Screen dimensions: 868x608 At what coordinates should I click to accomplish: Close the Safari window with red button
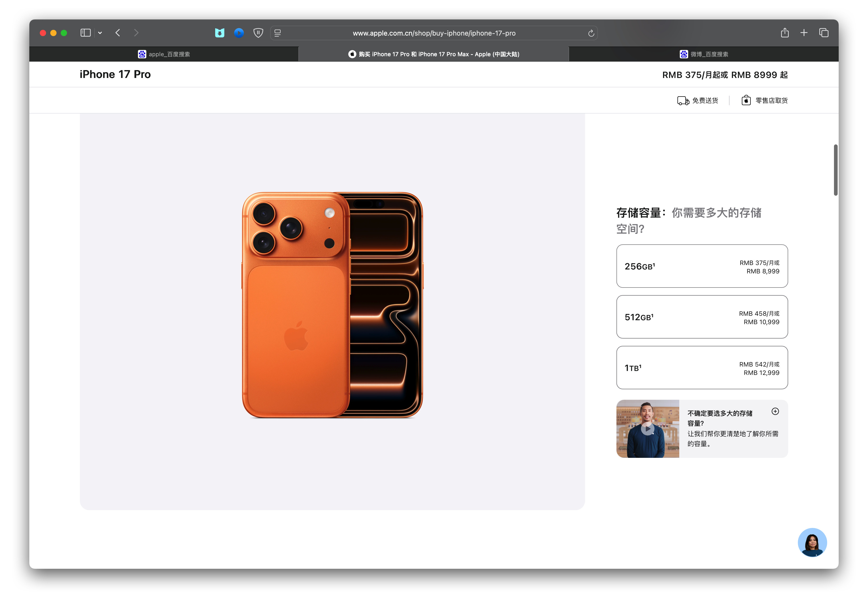coord(43,33)
